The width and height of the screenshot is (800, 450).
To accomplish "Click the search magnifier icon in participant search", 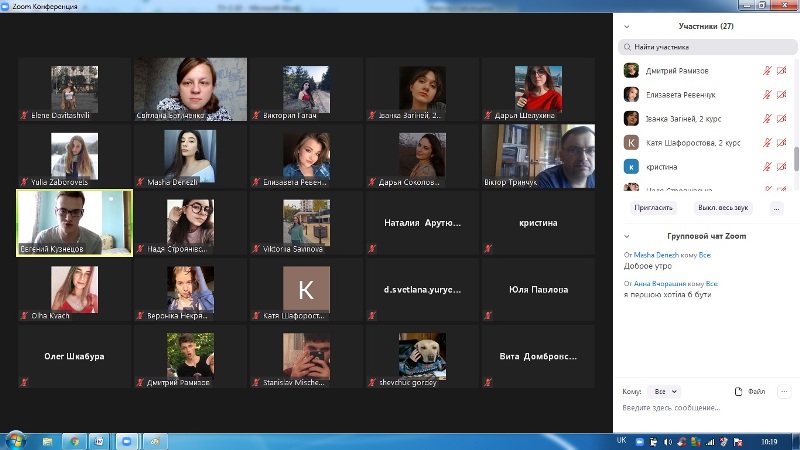I will tap(627, 47).
